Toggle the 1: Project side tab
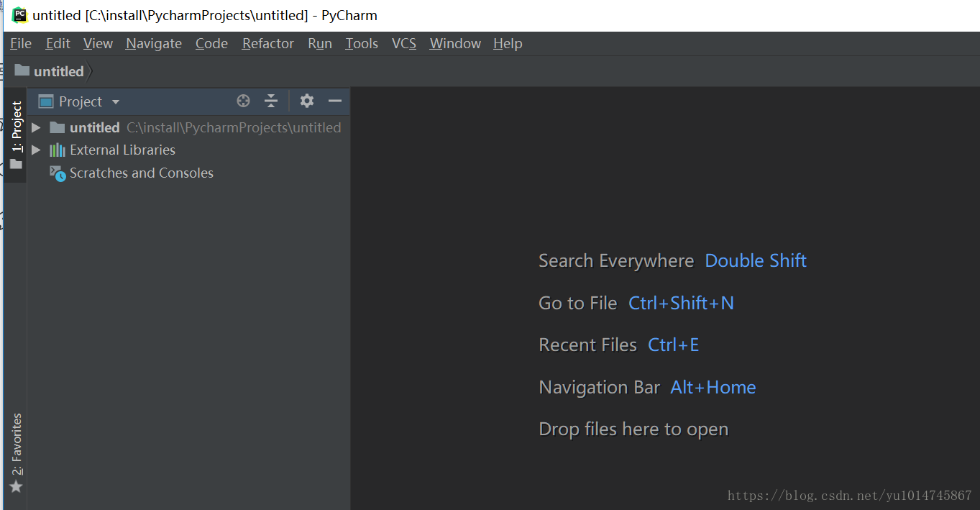This screenshot has width=980, height=510. (x=16, y=135)
